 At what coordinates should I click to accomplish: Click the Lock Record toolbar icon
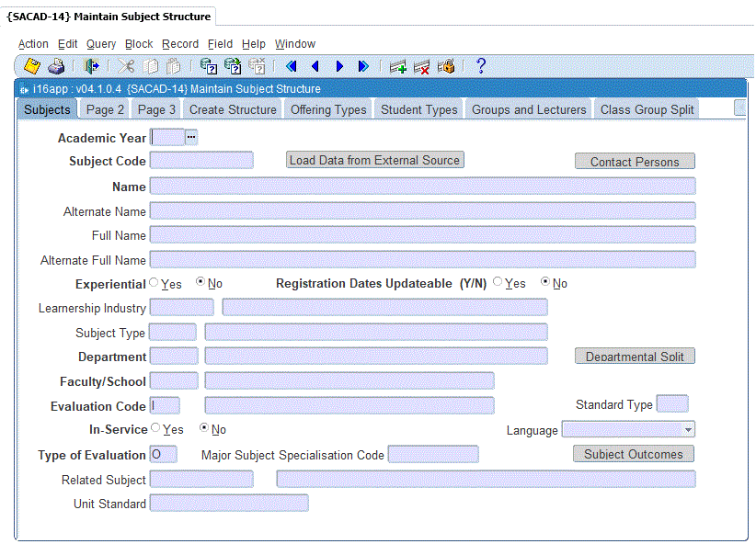pyautogui.click(x=446, y=66)
